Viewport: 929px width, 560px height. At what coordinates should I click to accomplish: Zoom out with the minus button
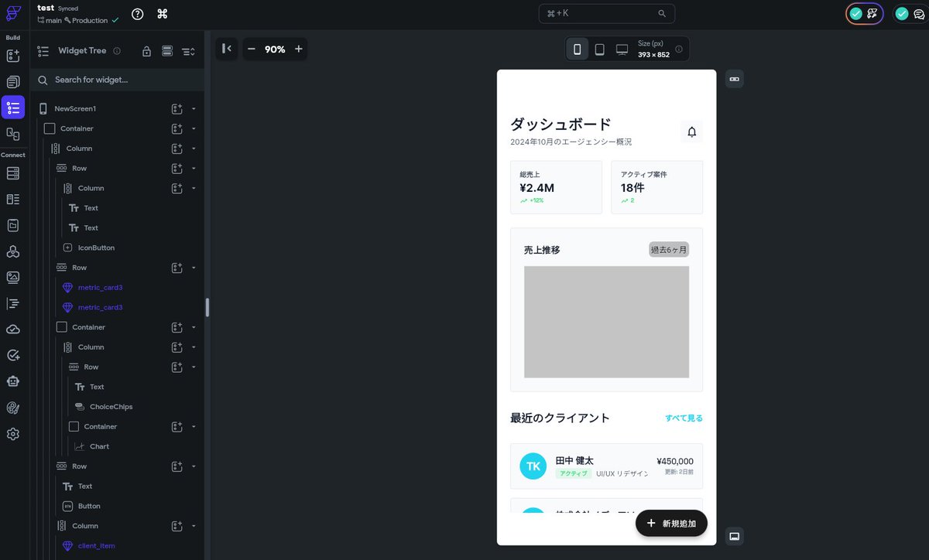pyautogui.click(x=251, y=50)
